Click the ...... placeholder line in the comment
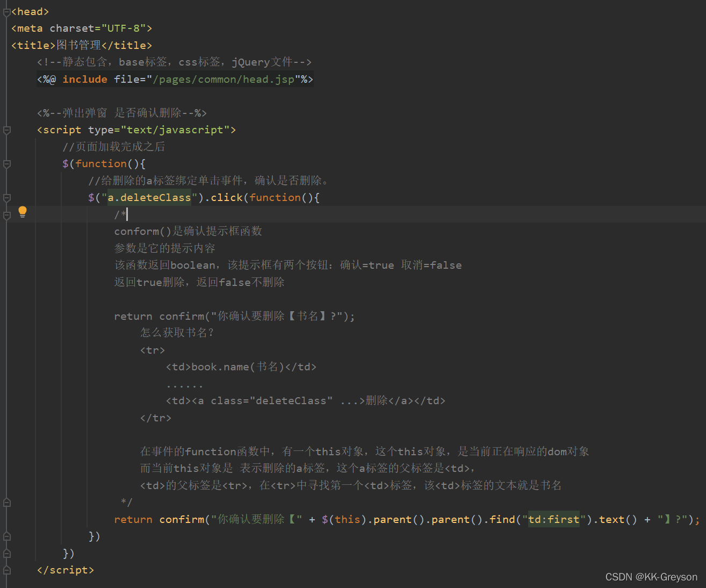The width and height of the screenshot is (706, 588). pos(185,385)
